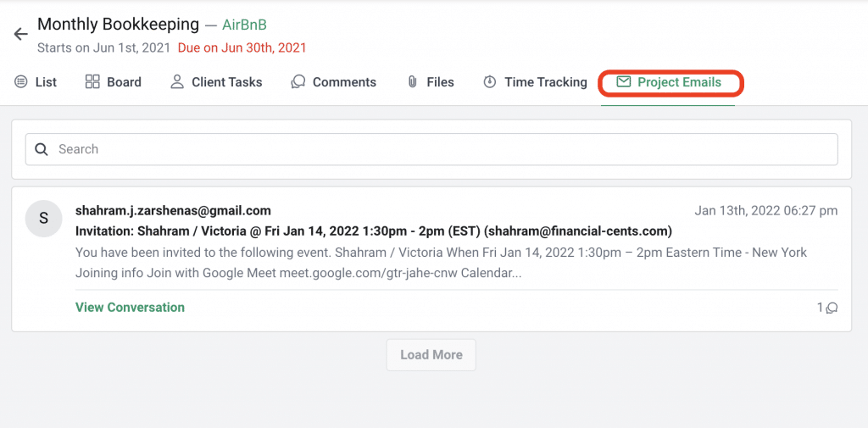Click sender address shahram.j.zarshenas@gmail.com
The width and height of the screenshot is (868, 428).
[x=173, y=210]
